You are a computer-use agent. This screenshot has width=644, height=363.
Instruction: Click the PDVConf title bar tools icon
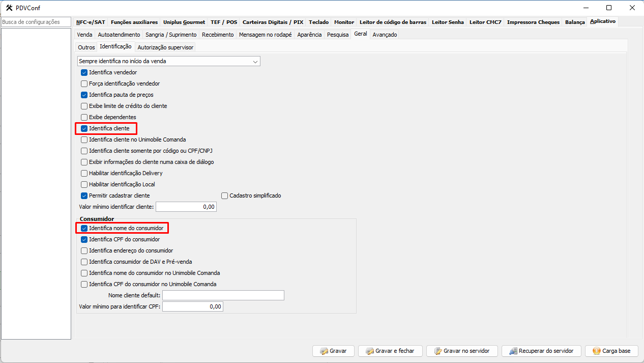point(8,8)
